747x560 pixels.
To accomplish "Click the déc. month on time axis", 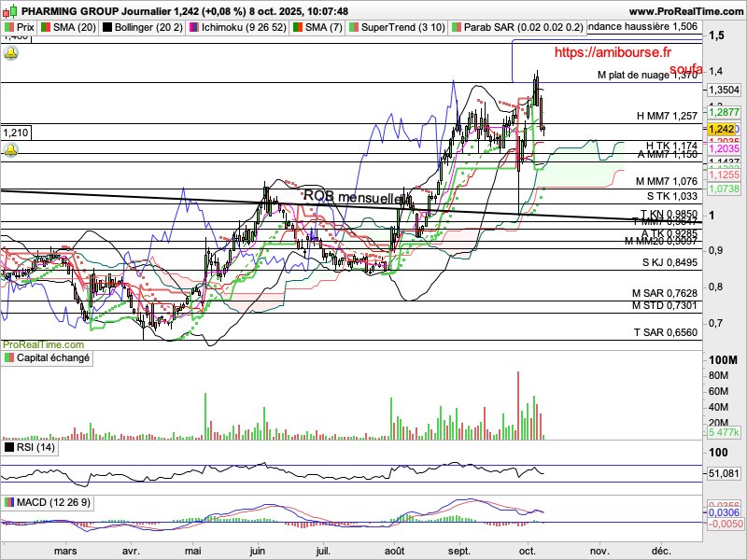I will pyautogui.click(x=661, y=551).
